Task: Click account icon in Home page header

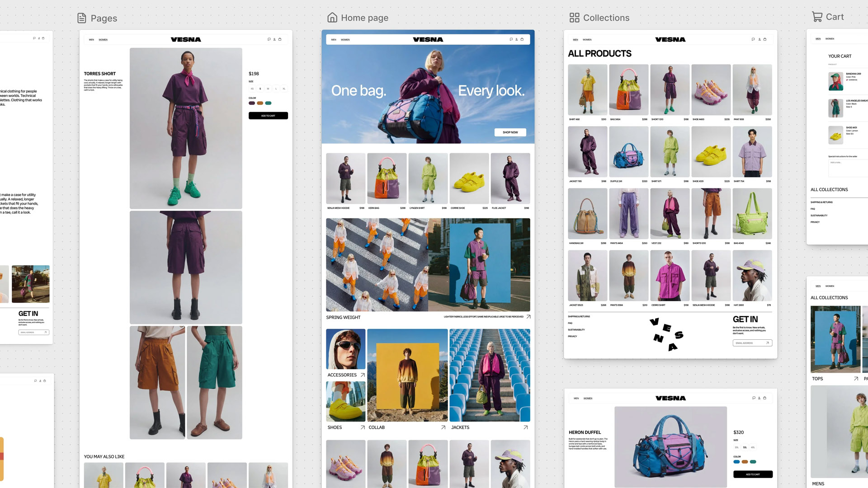Action: [517, 39]
